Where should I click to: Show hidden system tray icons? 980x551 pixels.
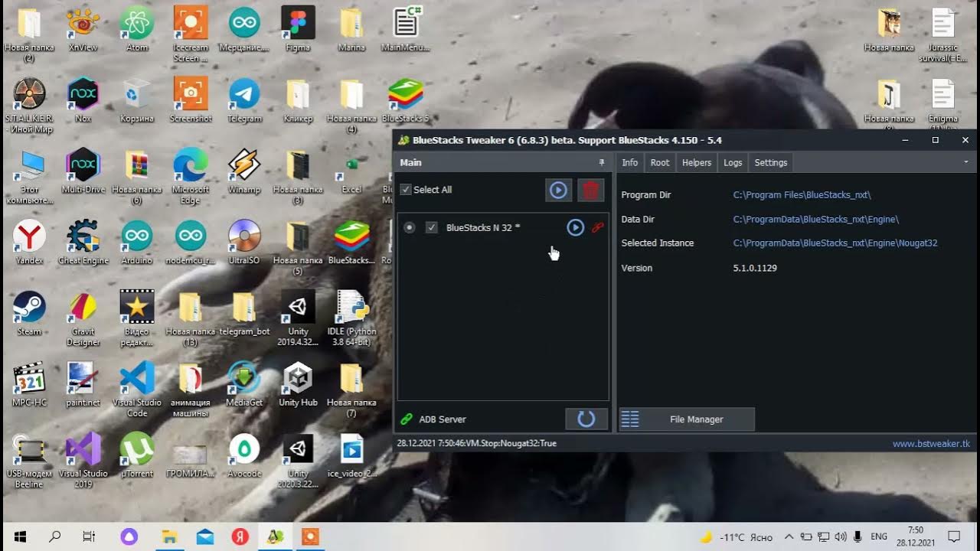click(x=789, y=536)
